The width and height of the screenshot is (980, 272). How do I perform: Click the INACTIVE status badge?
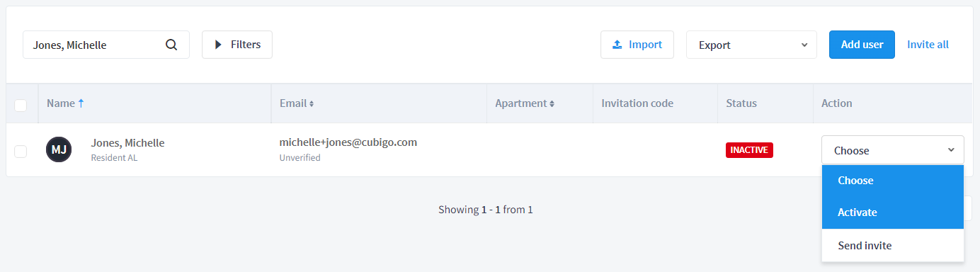pos(749,150)
